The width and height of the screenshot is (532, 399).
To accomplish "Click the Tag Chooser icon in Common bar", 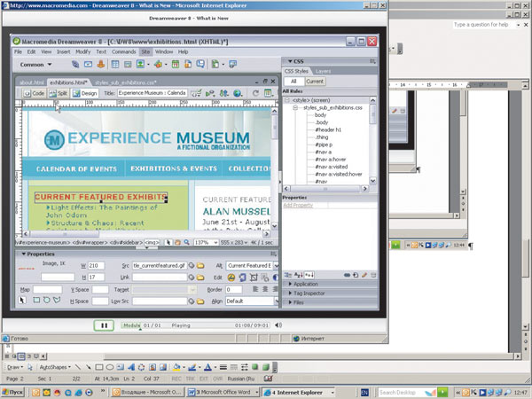I will pyautogui.click(x=232, y=64).
